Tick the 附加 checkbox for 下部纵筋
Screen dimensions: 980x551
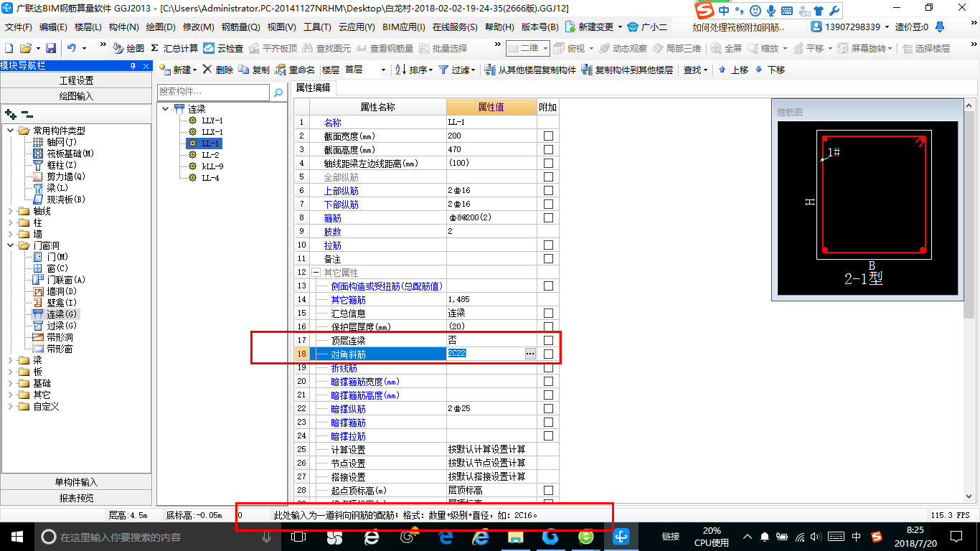pos(548,204)
